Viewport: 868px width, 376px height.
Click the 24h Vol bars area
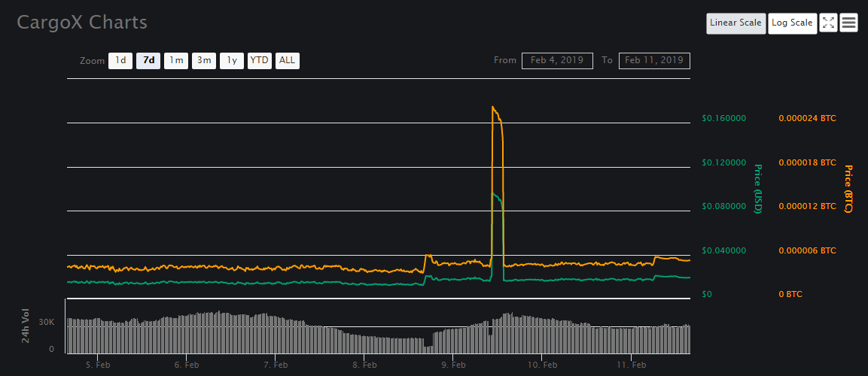point(379,333)
